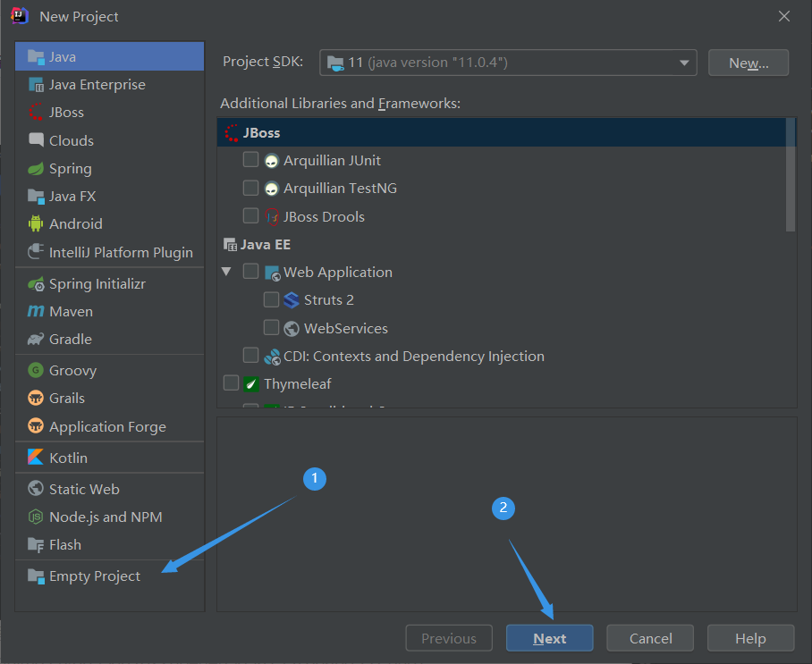Select the Java project type icon

pos(36,56)
